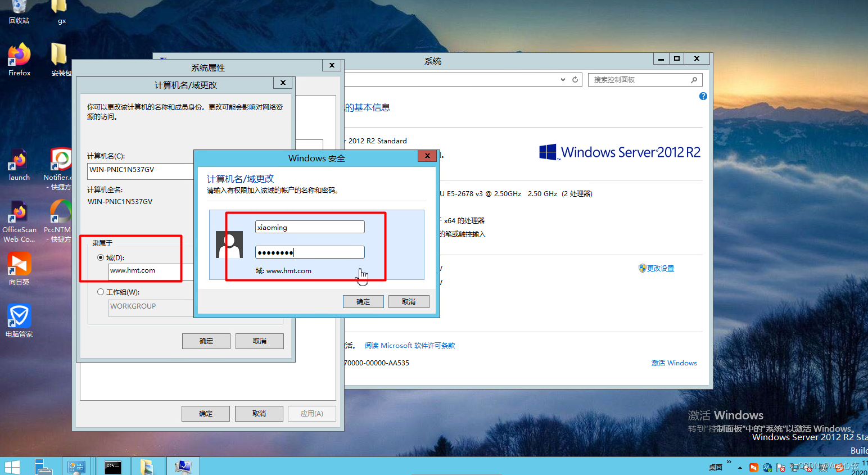Open the 向日葵 desktop icon
This screenshot has height=475, width=868.
click(x=19, y=269)
